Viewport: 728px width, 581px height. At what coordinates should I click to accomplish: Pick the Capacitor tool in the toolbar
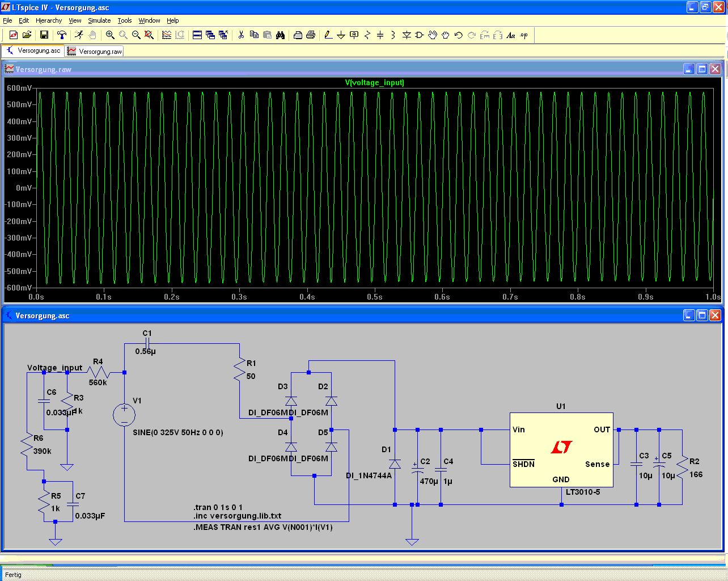(x=380, y=35)
